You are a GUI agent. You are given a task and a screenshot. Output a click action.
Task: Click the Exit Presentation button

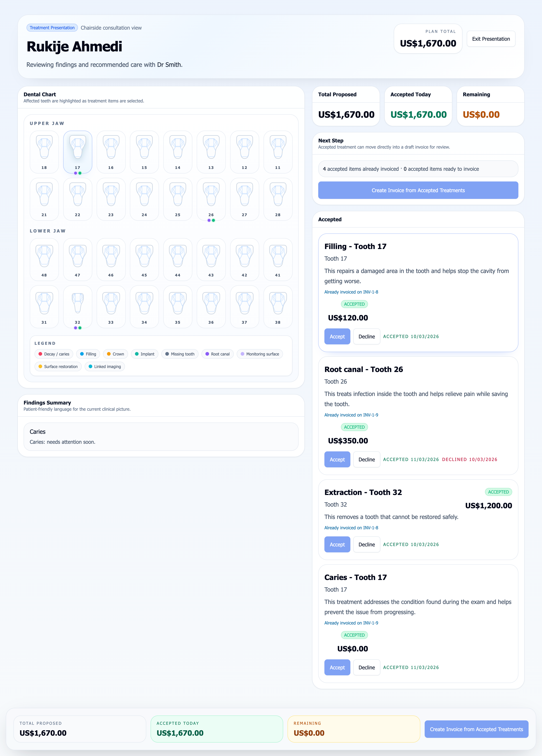click(491, 39)
